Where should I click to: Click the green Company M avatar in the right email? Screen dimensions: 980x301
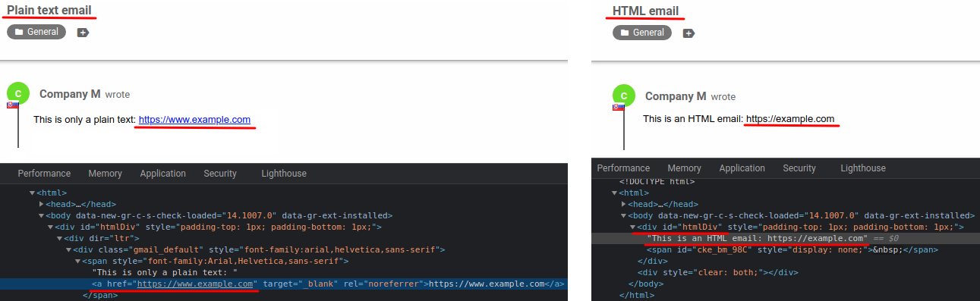[624, 96]
